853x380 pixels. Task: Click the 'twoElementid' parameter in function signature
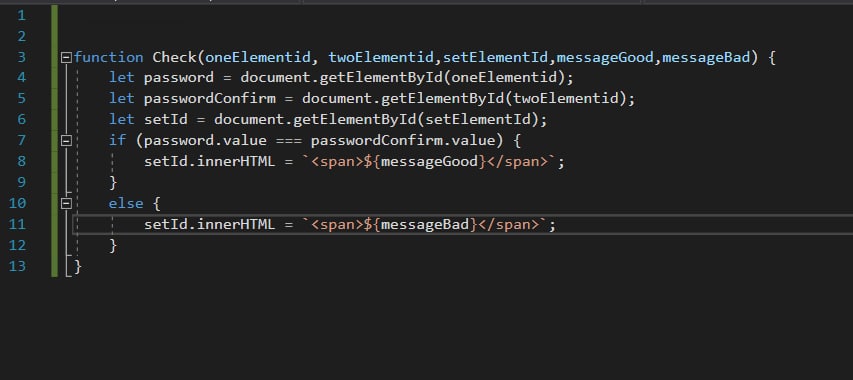[x=380, y=57]
